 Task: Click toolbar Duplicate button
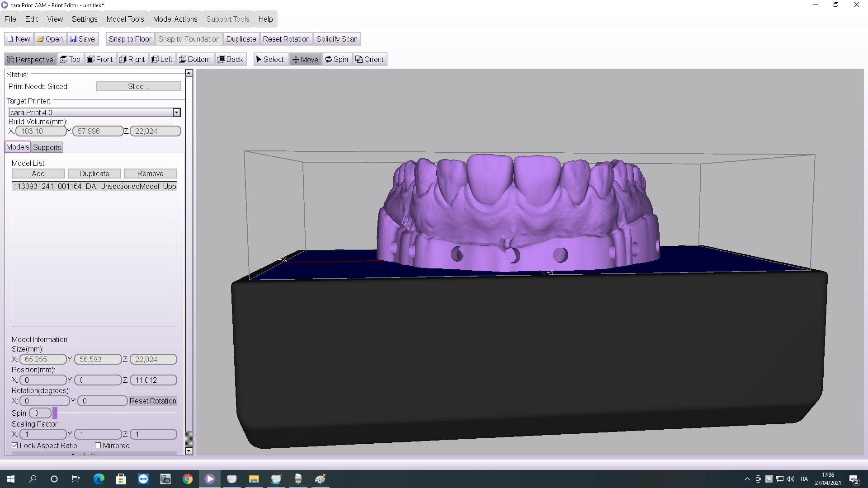[241, 39]
